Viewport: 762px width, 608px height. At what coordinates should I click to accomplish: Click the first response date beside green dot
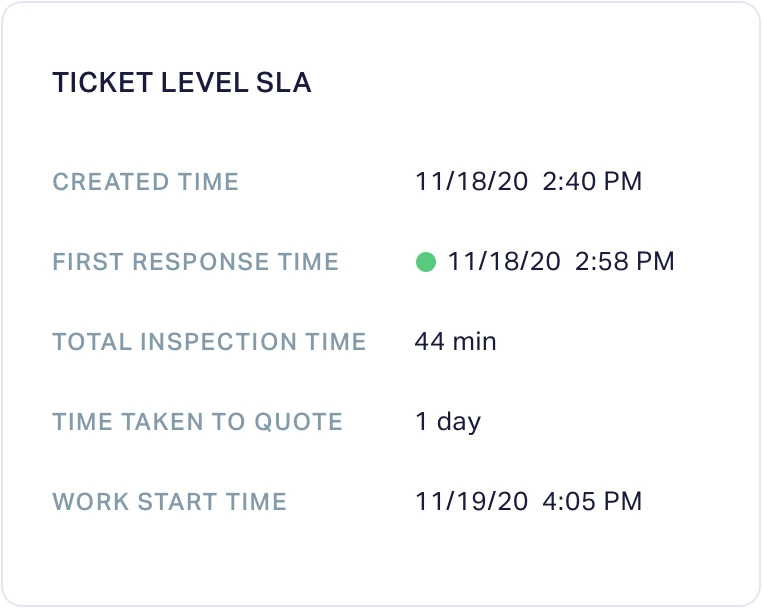[504, 262]
